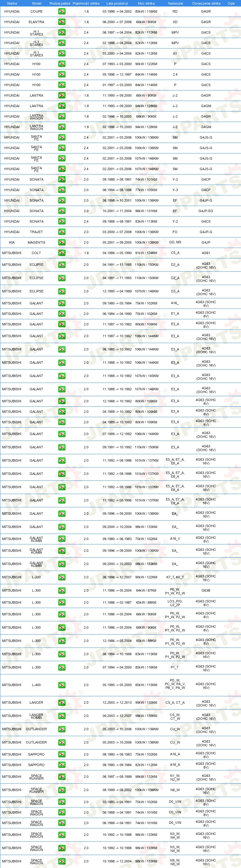Click the fuel icon in the GALANT KOMBI A16_V row
Screen dimensions: 241x868
pyautogui.click(x=62, y=539)
